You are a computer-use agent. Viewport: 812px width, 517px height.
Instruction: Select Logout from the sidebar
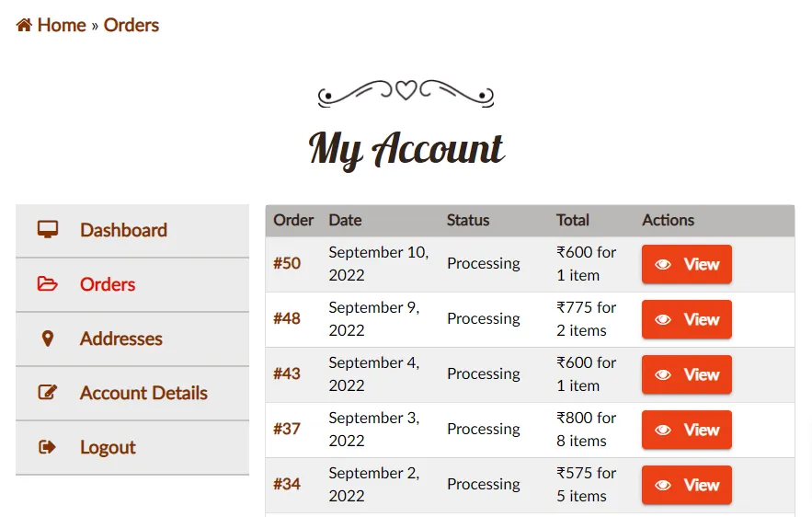(x=108, y=447)
